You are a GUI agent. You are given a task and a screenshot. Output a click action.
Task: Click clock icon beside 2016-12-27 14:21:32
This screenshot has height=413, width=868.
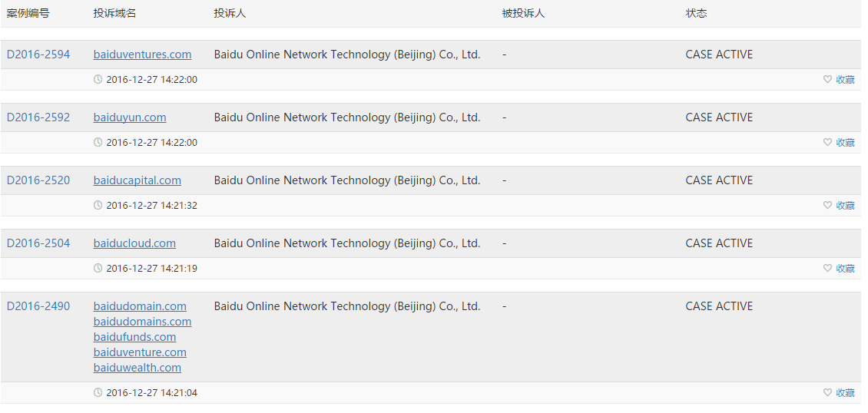pos(98,206)
